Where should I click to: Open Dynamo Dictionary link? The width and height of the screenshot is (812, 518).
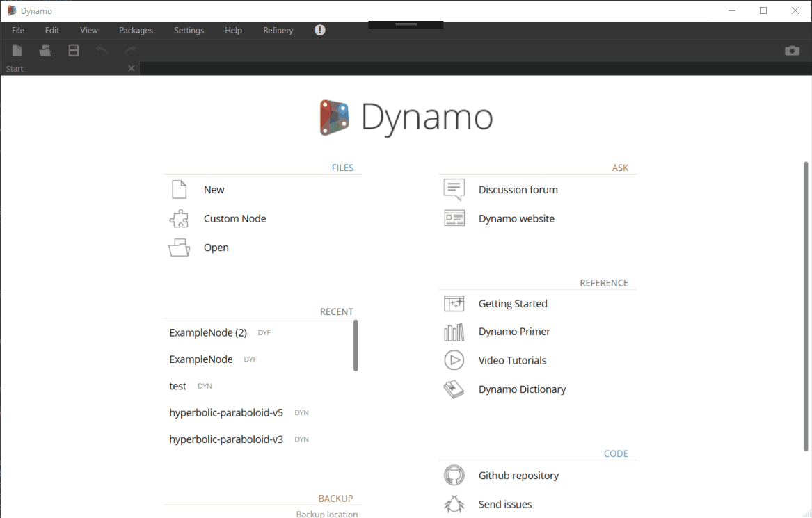522,389
